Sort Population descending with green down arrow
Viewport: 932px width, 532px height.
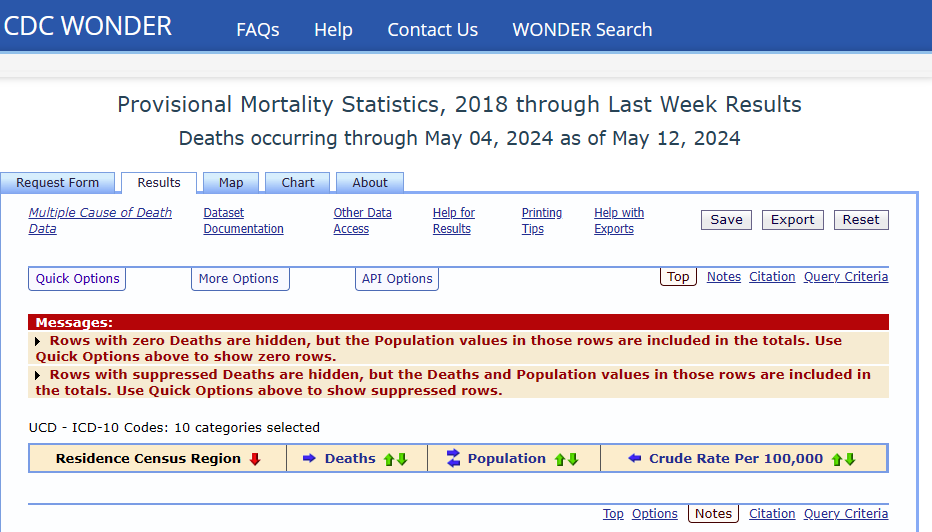click(573, 459)
